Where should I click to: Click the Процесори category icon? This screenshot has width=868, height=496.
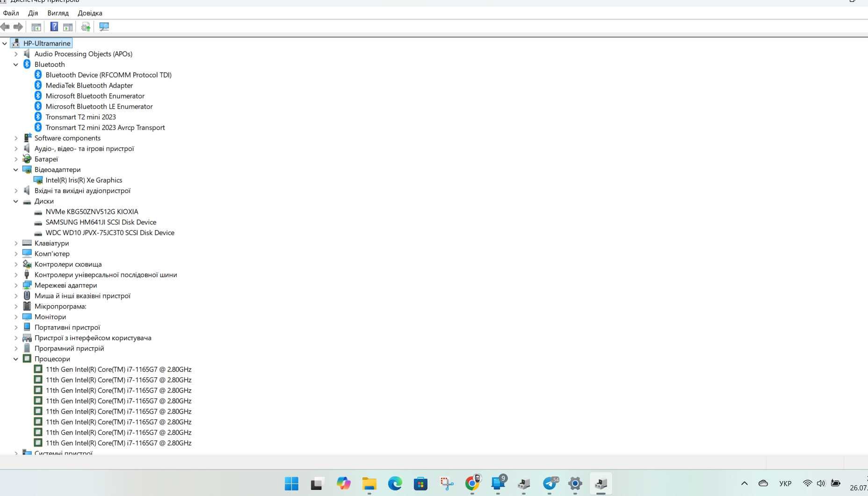pyautogui.click(x=27, y=359)
